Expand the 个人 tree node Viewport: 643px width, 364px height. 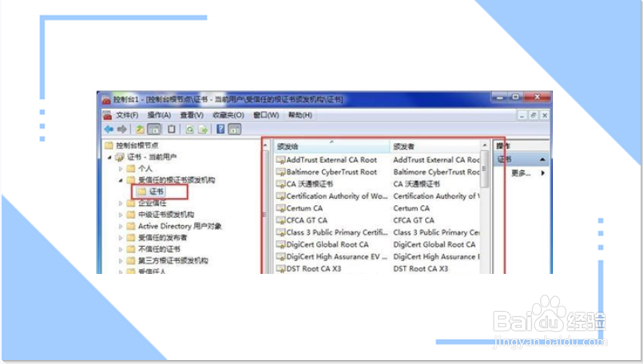pyautogui.click(x=121, y=168)
